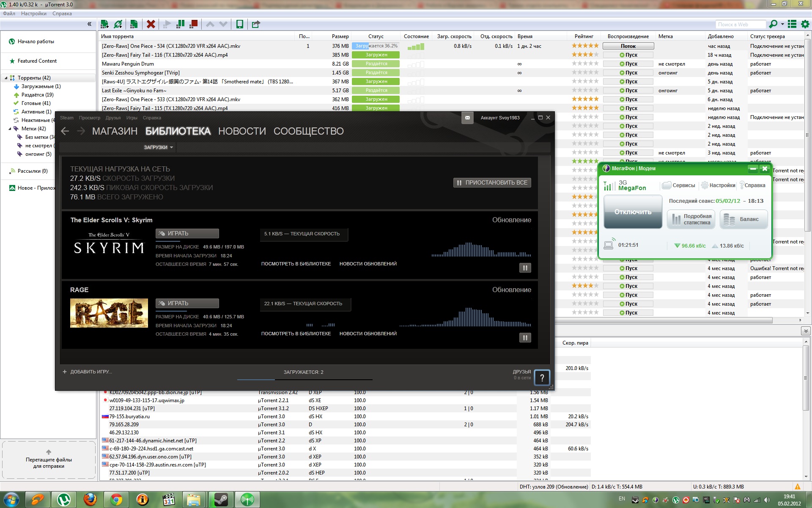Screen dimensions: 812x508
Task: Open the Steam help question mark button
Action: [x=542, y=378]
